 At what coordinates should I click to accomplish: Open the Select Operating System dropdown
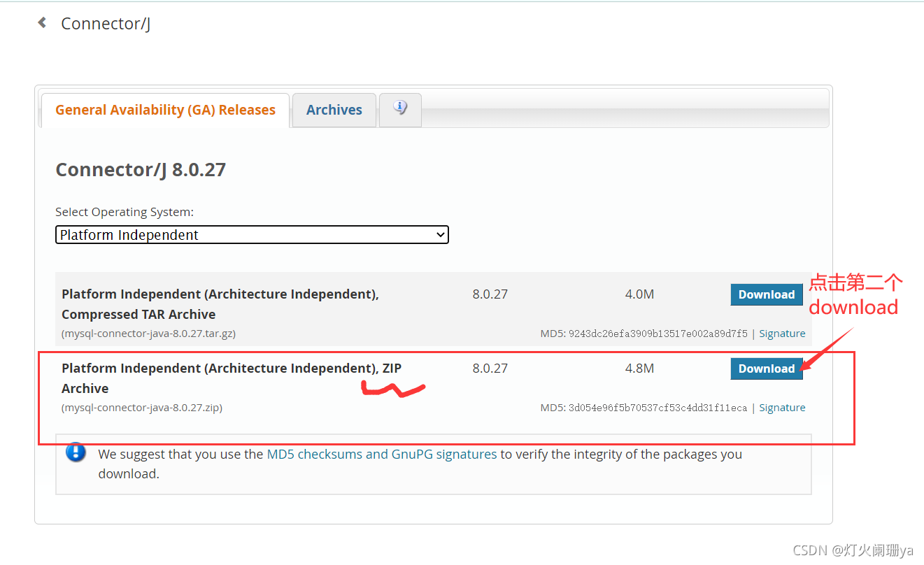[252, 235]
